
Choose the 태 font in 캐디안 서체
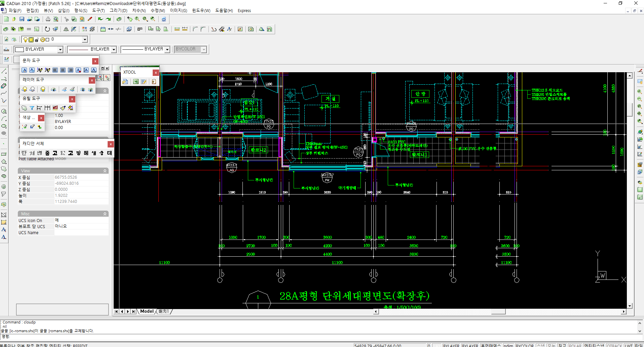pos(109,153)
